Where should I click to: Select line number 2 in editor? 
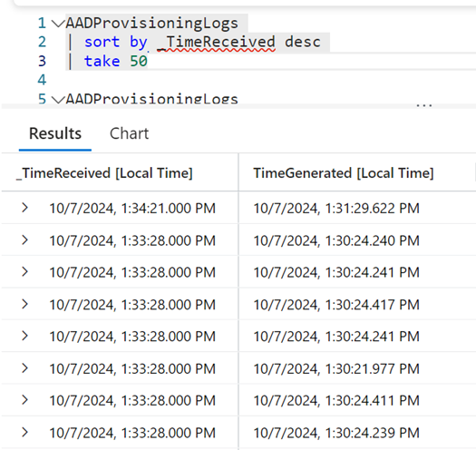[x=42, y=42]
